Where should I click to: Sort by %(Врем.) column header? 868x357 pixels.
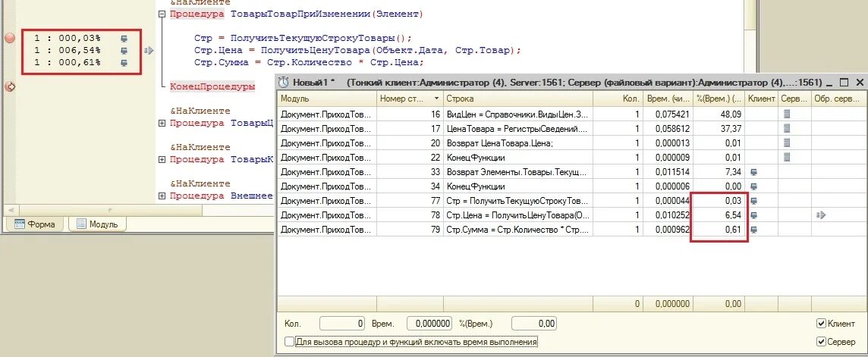(719, 99)
